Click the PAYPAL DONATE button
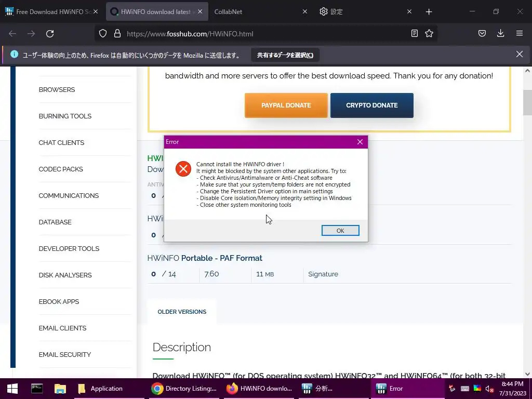Viewport: 532px width, 399px height. pos(286,105)
